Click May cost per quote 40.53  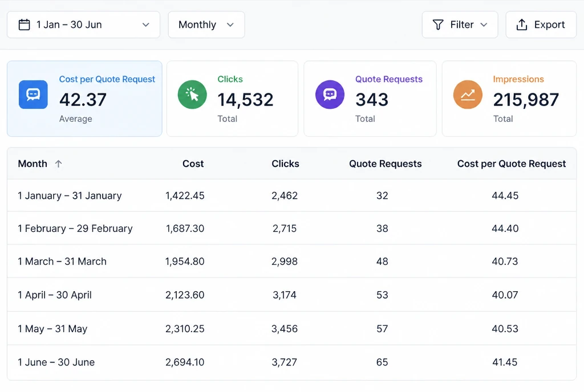pyautogui.click(x=505, y=329)
